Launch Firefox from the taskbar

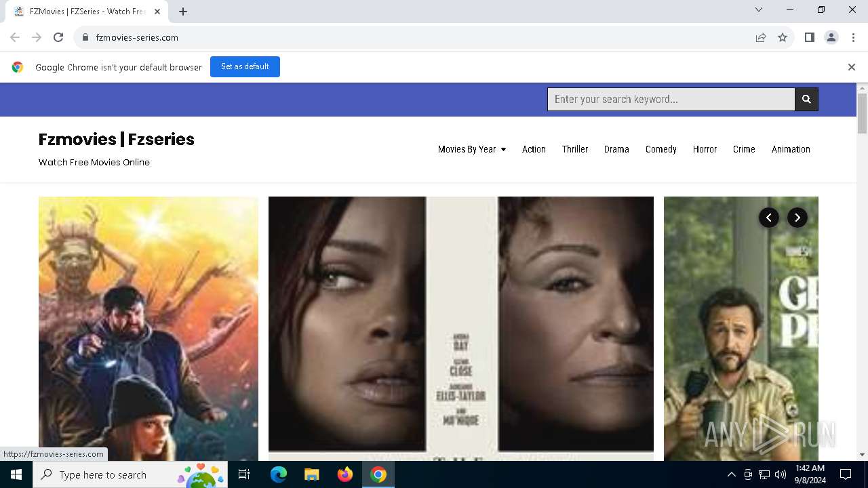(x=344, y=474)
